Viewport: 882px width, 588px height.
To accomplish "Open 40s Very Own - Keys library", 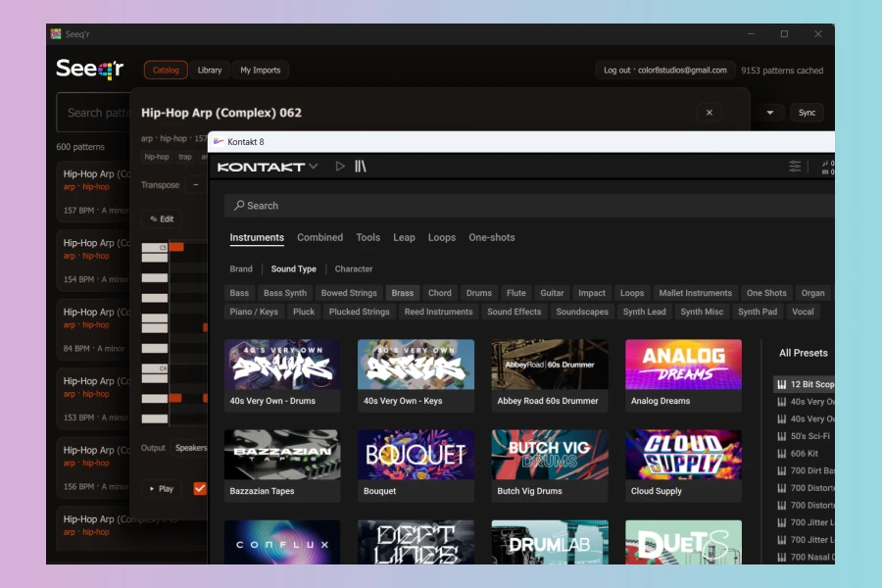I will coord(416,375).
